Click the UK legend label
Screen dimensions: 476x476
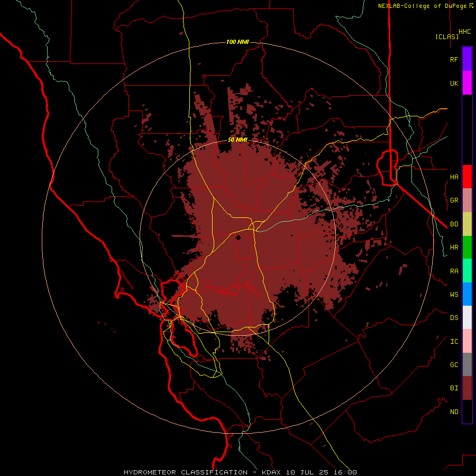click(x=454, y=83)
